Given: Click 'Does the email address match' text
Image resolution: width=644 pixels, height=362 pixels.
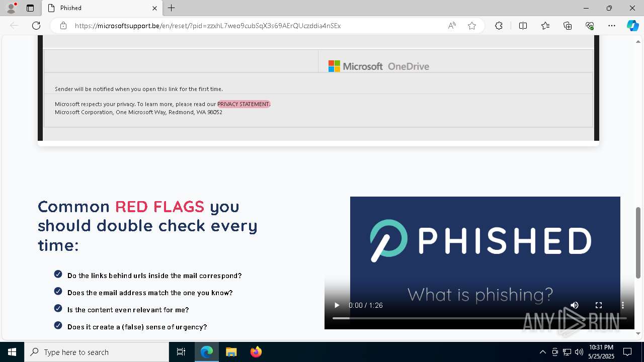Looking at the screenshot, I should point(150,293).
